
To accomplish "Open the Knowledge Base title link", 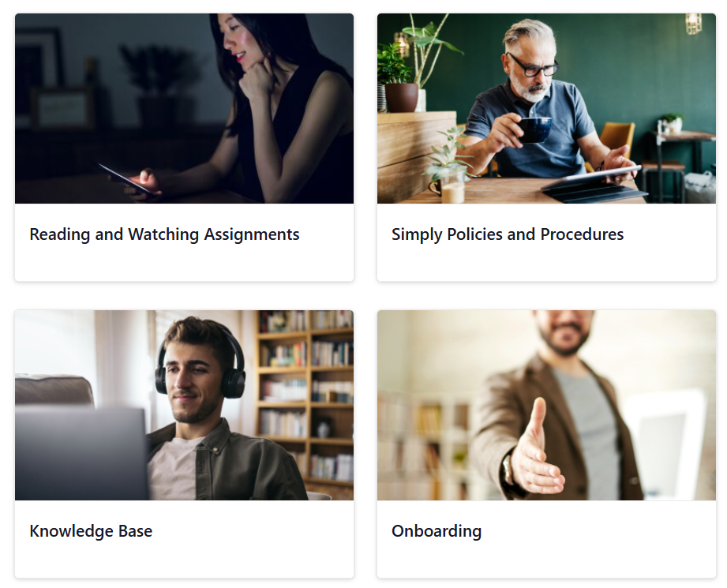I will (x=91, y=531).
